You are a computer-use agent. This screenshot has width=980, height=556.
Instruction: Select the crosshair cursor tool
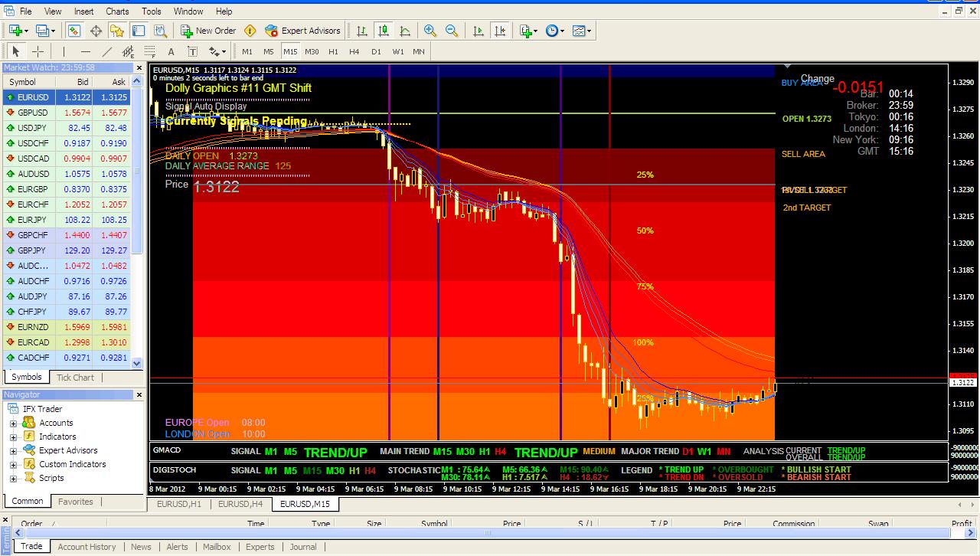[x=38, y=51]
